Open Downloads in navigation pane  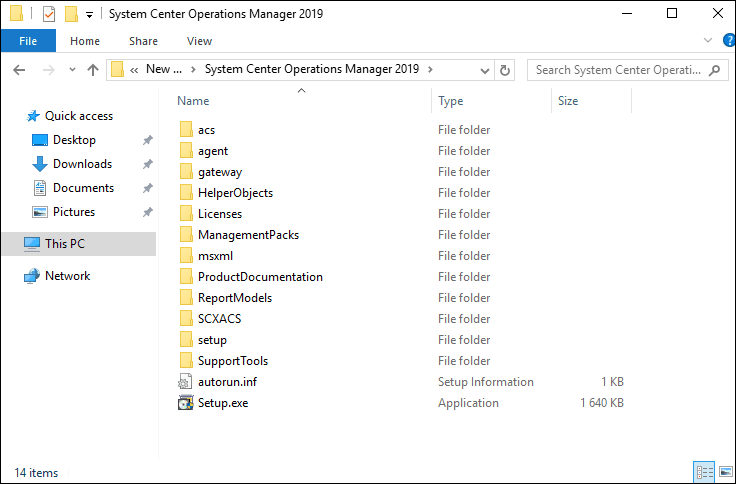[83, 164]
